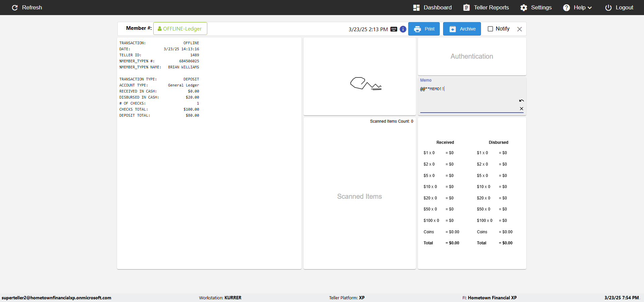Click the Disbursed '$50 x 0' row
This screenshot has width=644, height=302.
pyautogui.click(x=492, y=209)
